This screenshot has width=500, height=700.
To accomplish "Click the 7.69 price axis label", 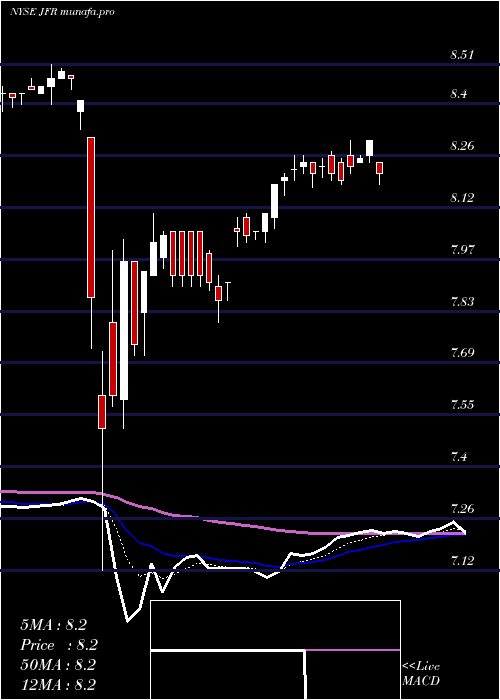I will (x=462, y=353).
